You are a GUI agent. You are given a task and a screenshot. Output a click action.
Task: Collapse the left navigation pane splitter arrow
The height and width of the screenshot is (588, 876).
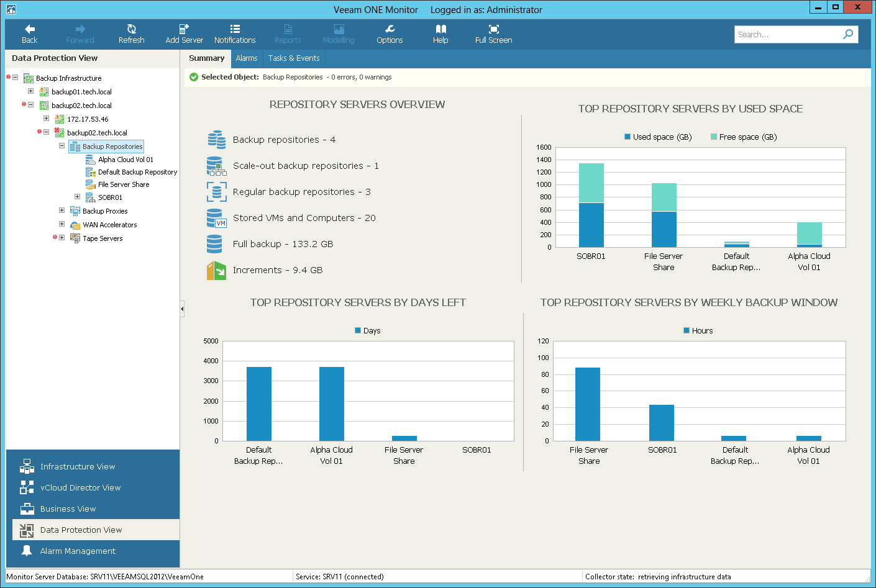pos(182,309)
